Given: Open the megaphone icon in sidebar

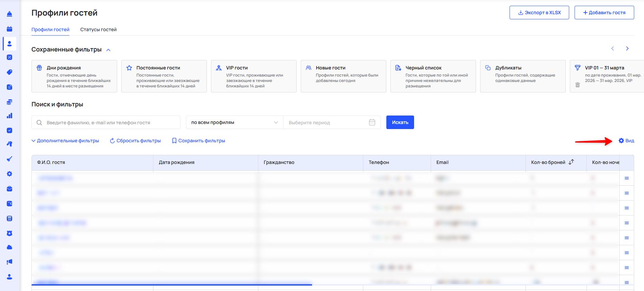Looking at the screenshot, I should (x=9, y=262).
